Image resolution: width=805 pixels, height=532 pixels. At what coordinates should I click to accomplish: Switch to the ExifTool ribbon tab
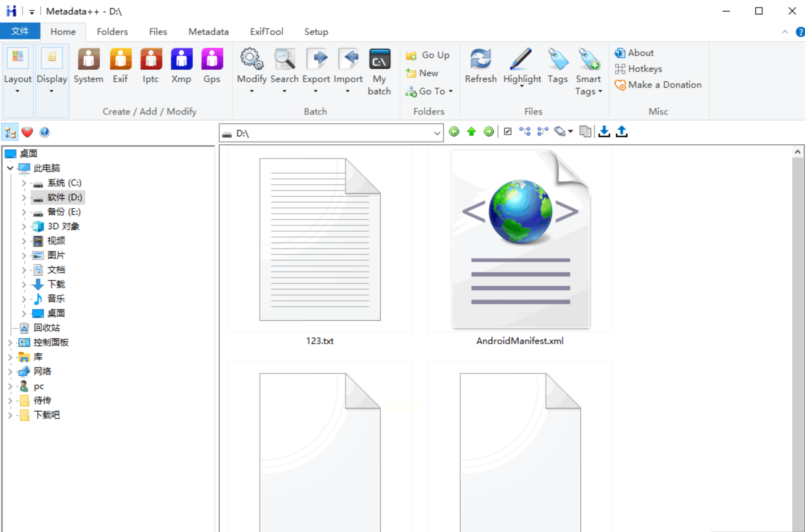(x=266, y=32)
